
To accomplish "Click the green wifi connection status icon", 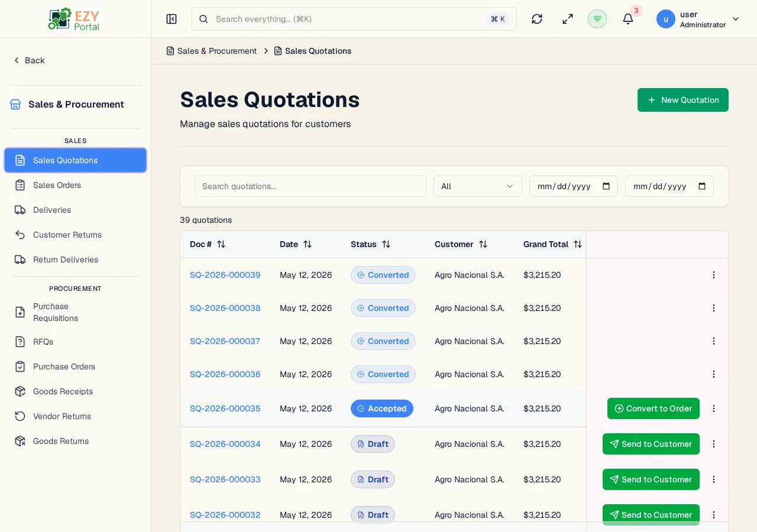I will [597, 19].
